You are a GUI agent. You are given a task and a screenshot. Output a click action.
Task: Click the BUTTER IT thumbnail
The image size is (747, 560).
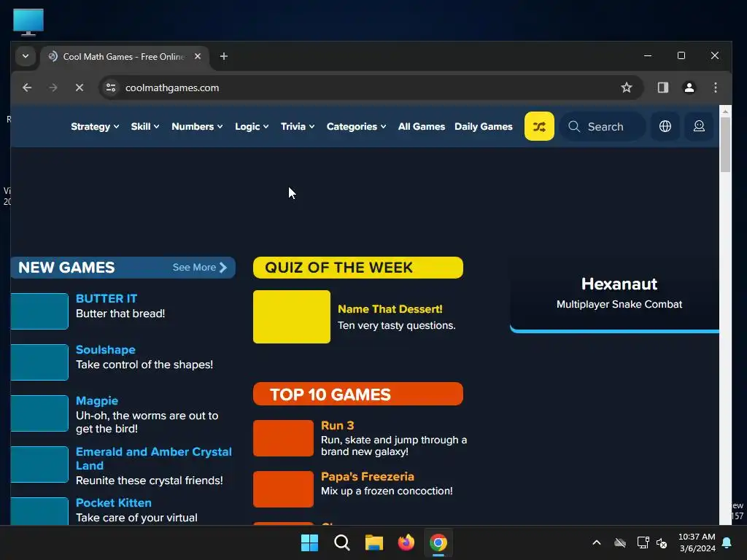click(x=39, y=311)
